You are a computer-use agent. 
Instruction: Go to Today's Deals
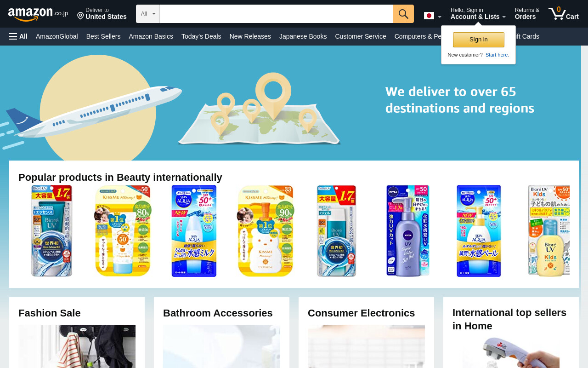[x=201, y=36]
